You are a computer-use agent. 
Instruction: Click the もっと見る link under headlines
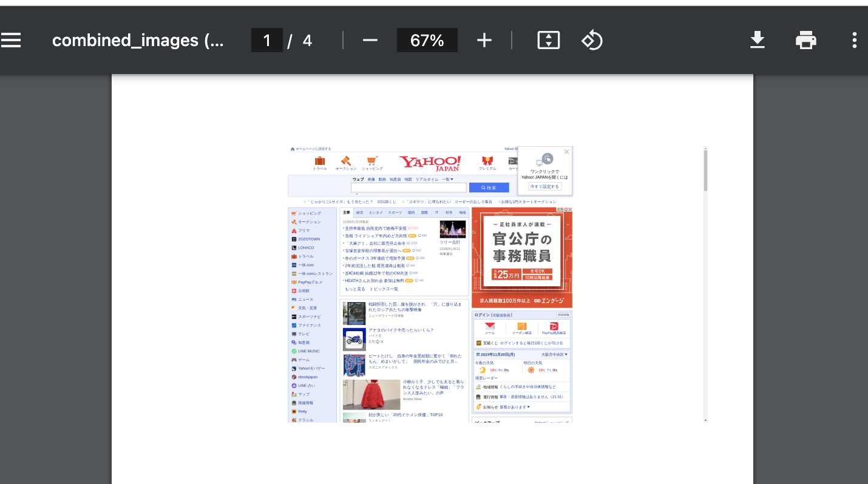pos(355,289)
